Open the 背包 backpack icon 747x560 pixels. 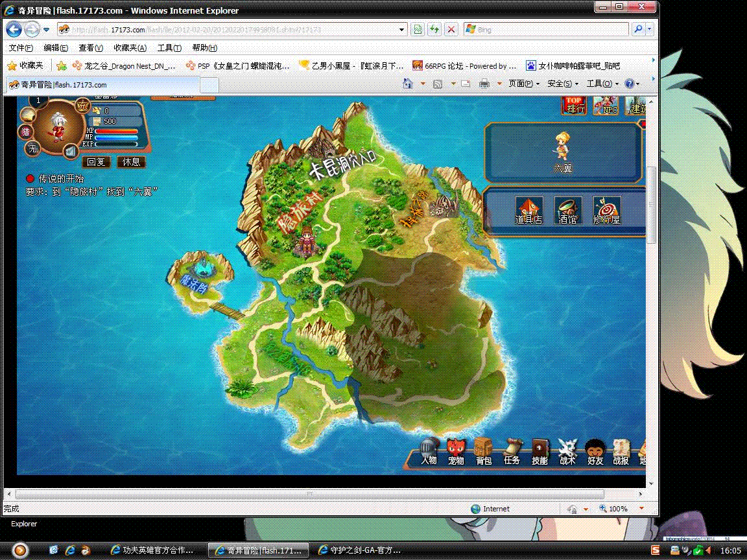click(x=484, y=452)
